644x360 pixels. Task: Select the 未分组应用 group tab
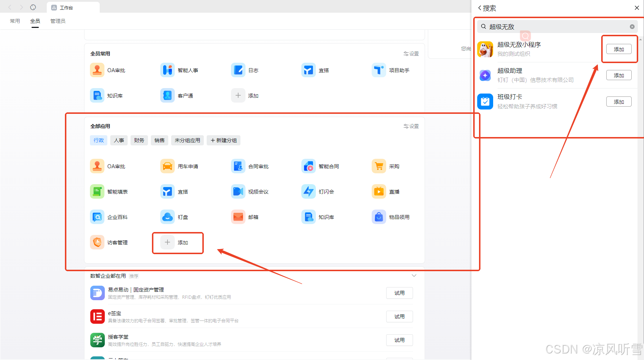click(187, 140)
